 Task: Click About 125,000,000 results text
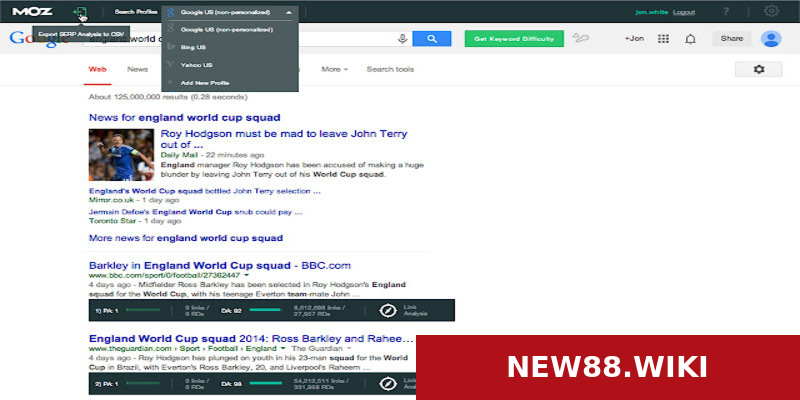[168, 97]
